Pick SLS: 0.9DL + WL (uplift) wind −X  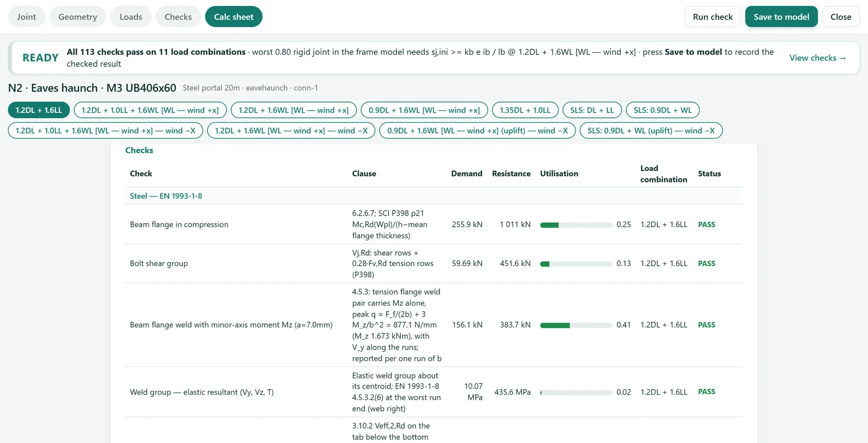click(651, 131)
